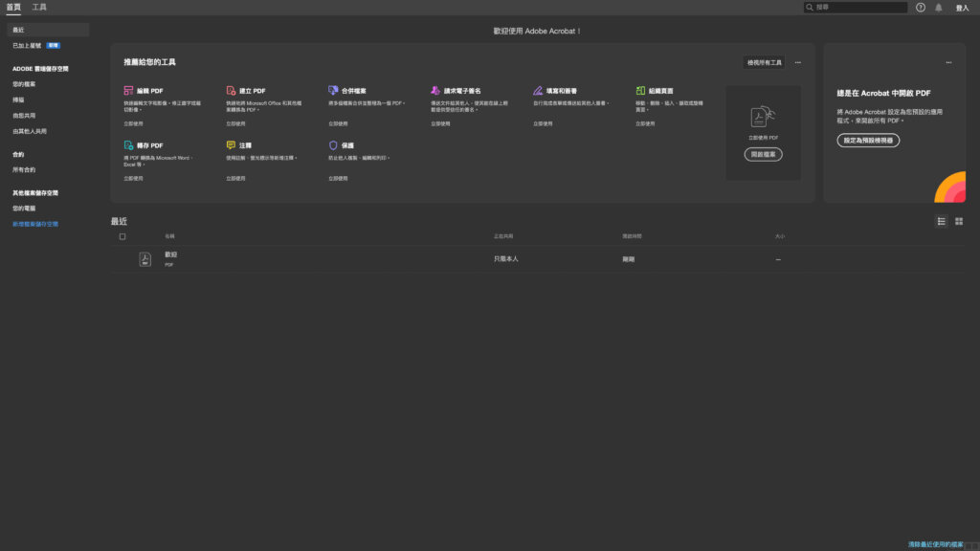Click the 編輯 PDF title text
This screenshot has height=551, width=980.
pos(150,91)
